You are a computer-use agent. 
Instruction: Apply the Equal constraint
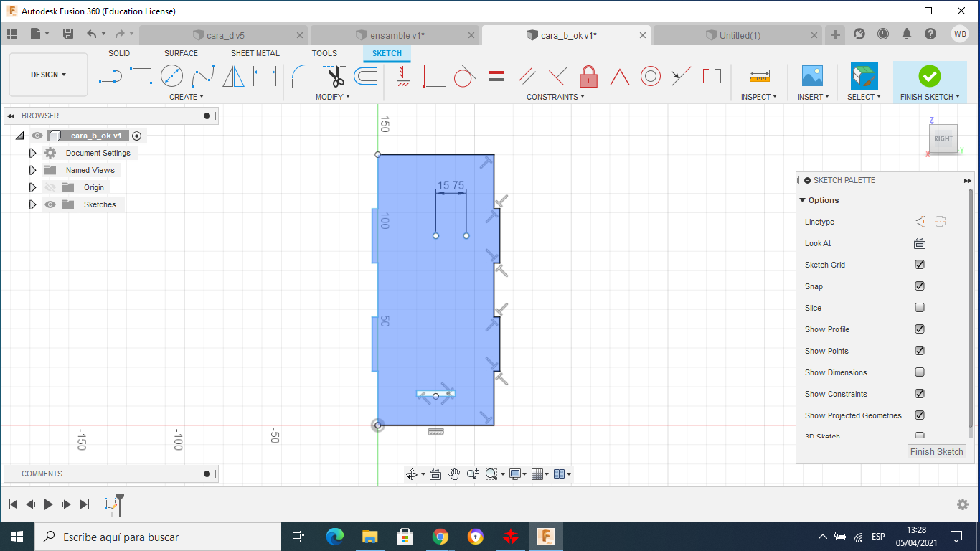coord(496,75)
